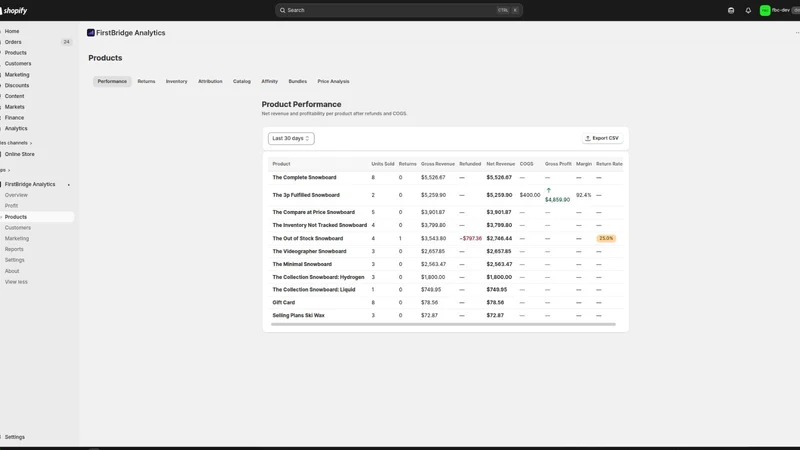
Task: Open the app's Reports page
Action: click(x=14, y=249)
